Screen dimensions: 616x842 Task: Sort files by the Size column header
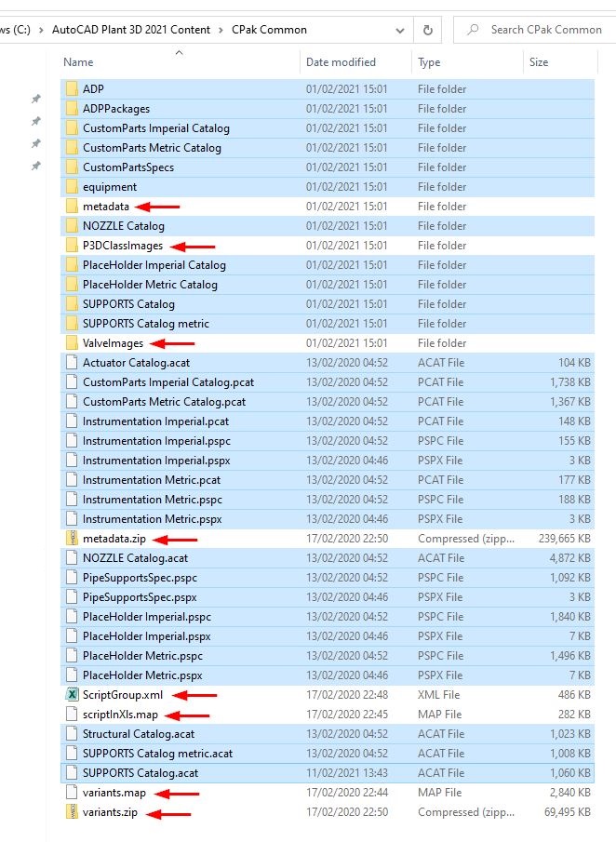(x=539, y=62)
